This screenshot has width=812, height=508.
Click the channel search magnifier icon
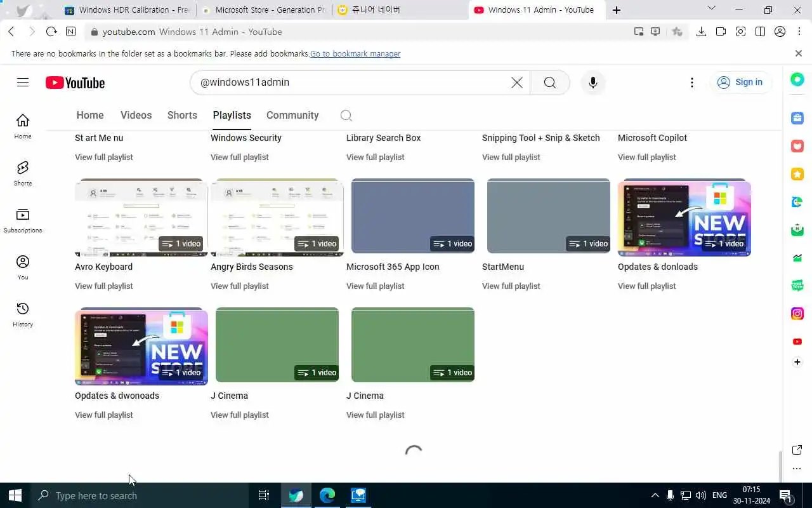[x=346, y=115]
